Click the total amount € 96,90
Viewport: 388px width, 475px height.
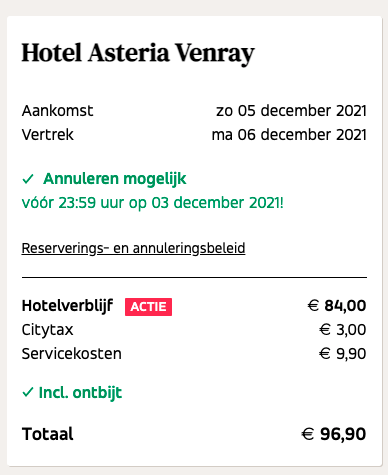pyautogui.click(x=334, y=434)
